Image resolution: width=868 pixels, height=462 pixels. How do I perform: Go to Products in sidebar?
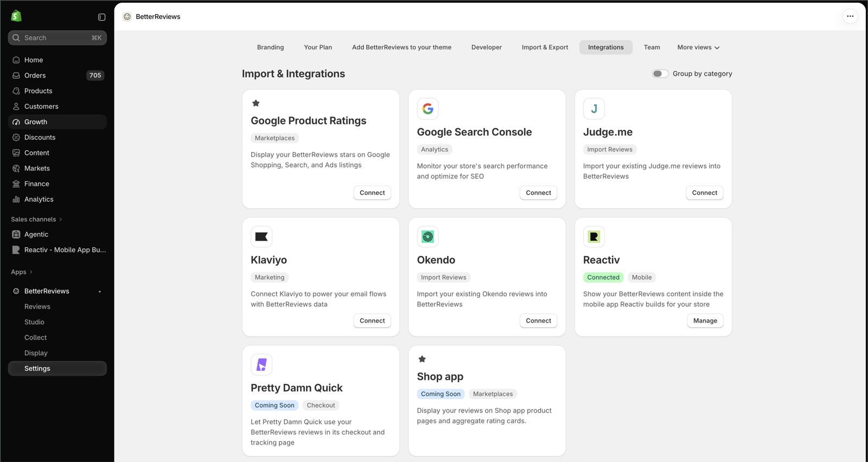58,91
